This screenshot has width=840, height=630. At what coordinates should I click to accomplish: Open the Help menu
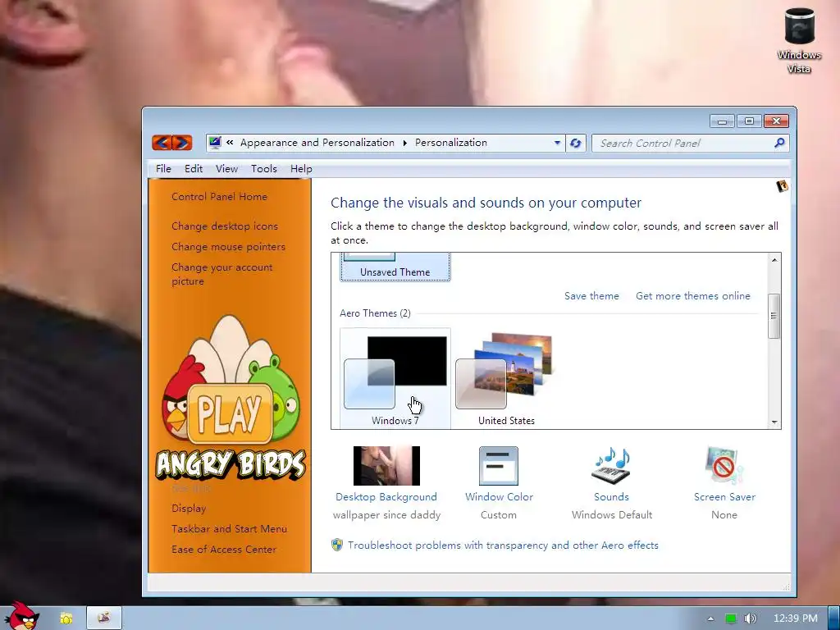(301, 169)
